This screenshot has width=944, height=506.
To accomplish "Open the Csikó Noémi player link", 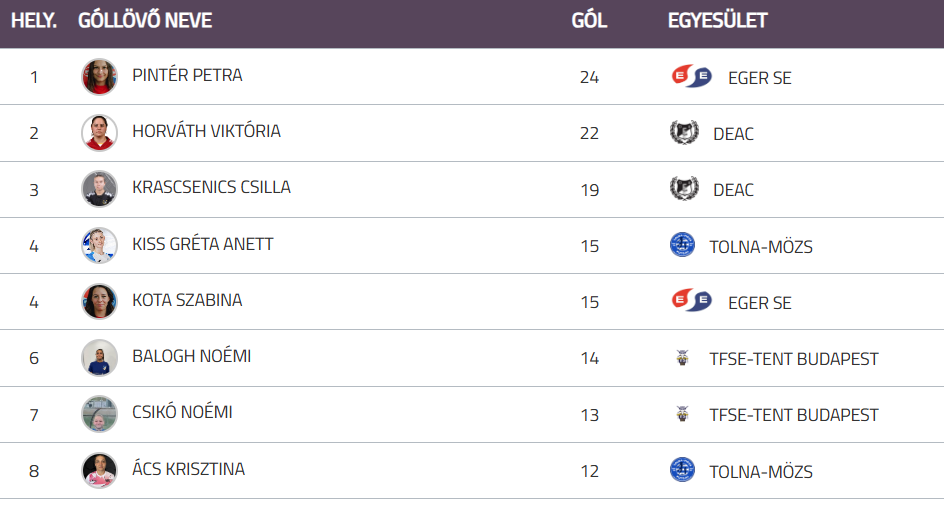I will point(182,412).
